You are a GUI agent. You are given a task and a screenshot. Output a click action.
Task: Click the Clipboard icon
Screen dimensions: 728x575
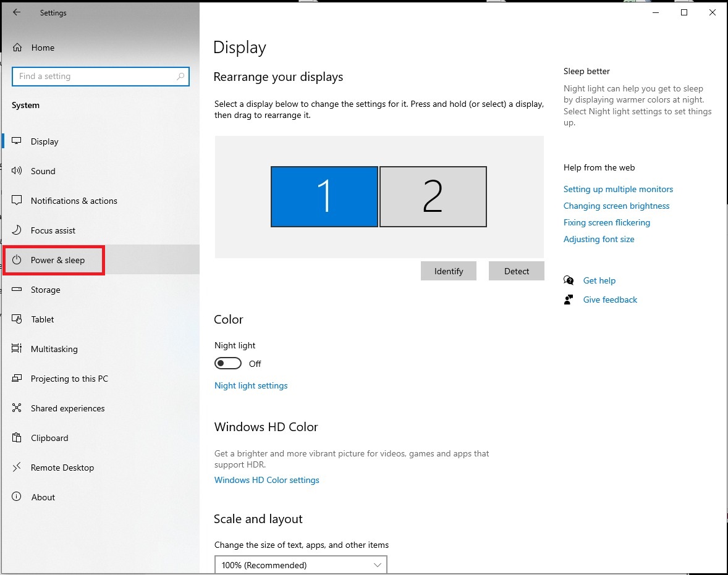click(x=17, y=438)
